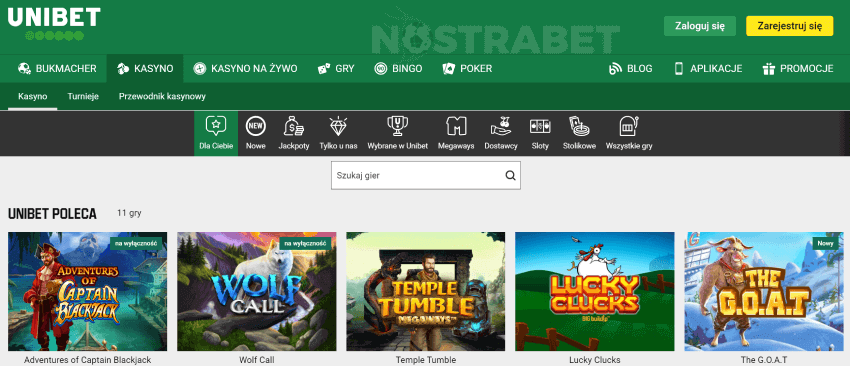Open the Sloty slot reels icon
The width and height of the screenshot is (850, 366).
click(540, 126)
